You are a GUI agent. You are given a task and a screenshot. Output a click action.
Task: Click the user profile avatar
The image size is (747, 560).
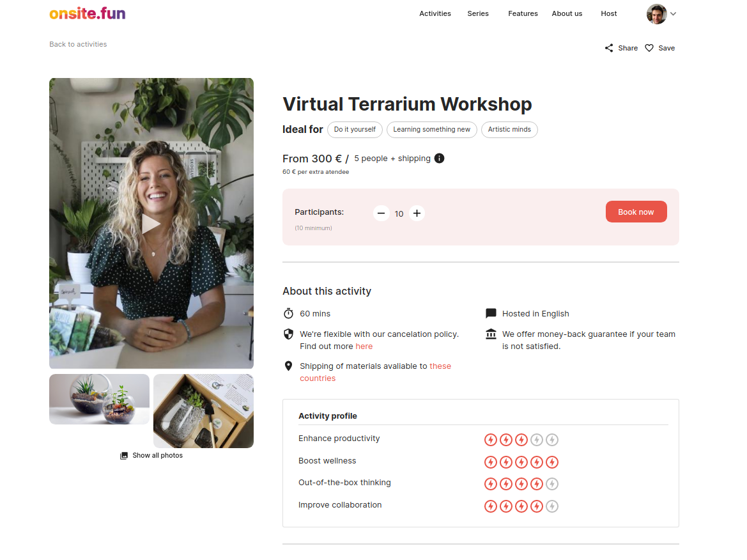656,14
